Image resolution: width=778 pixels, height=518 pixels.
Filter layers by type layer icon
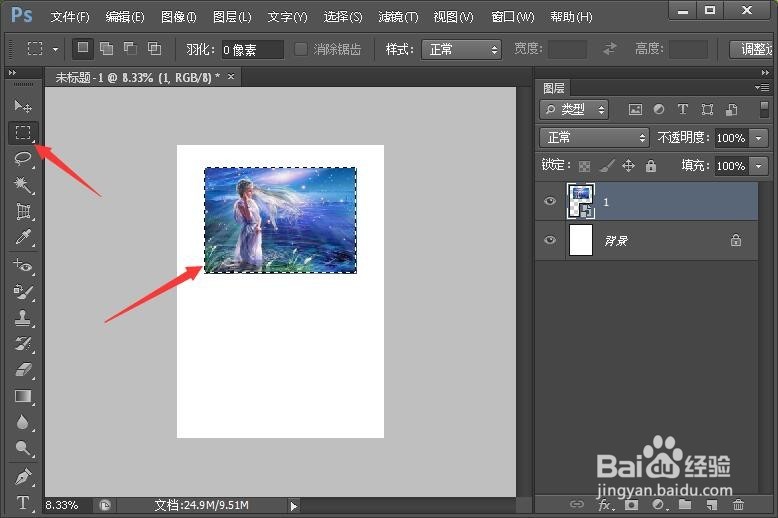pyautogui.click(x=683, y=110)
